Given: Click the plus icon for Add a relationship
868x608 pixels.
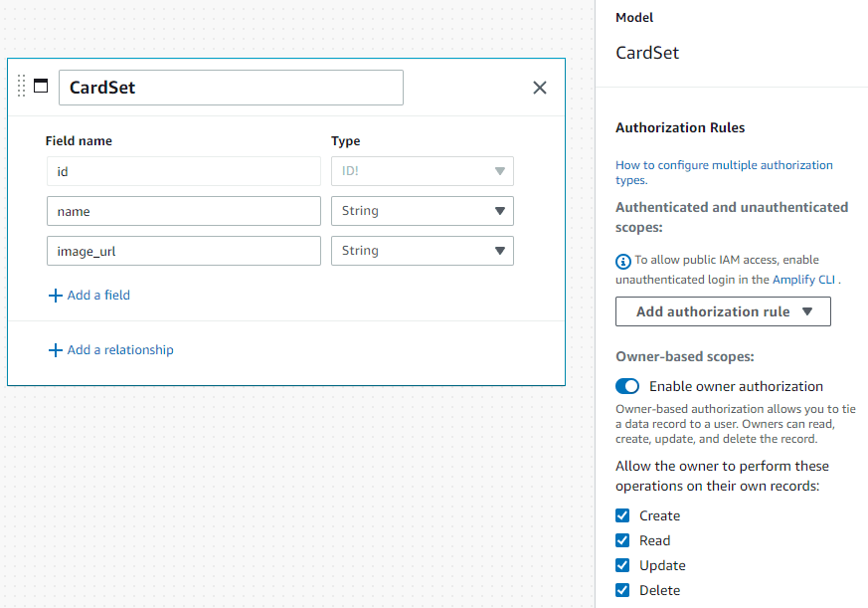Looking at the screenshot, I should pyautogui.click(x=55, y=350).
